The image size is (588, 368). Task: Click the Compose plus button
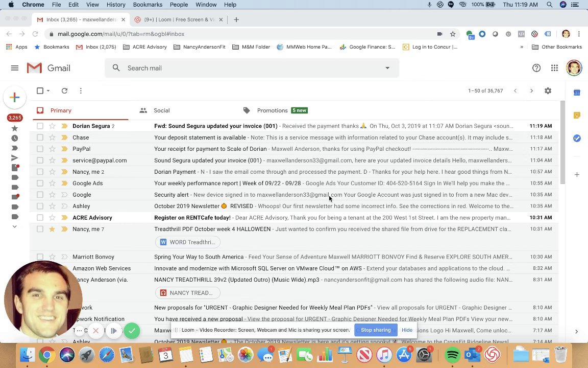[x=15, y=97]
